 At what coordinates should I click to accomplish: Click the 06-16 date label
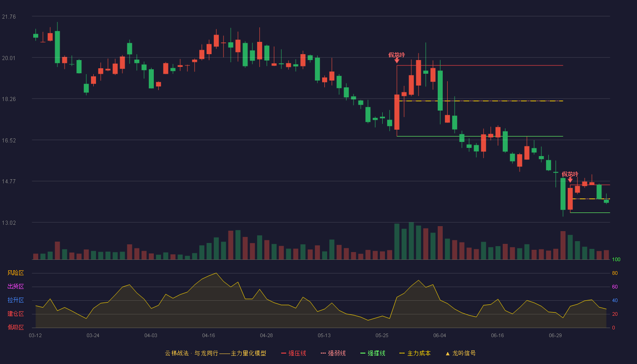[497, 335]
